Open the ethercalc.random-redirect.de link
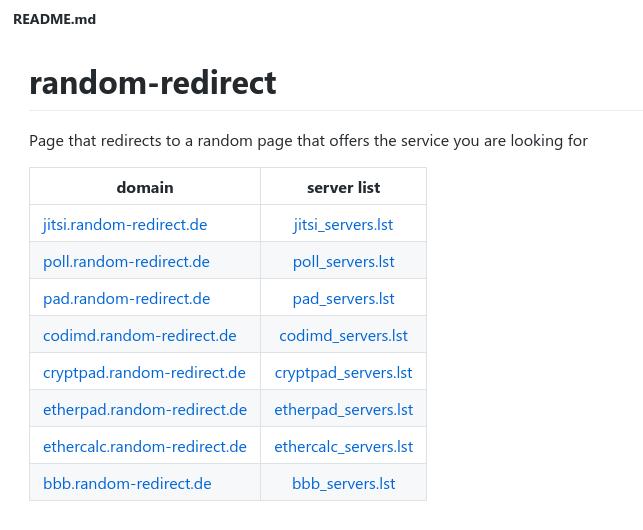643x530 pixels. click(x=145, y=446)
